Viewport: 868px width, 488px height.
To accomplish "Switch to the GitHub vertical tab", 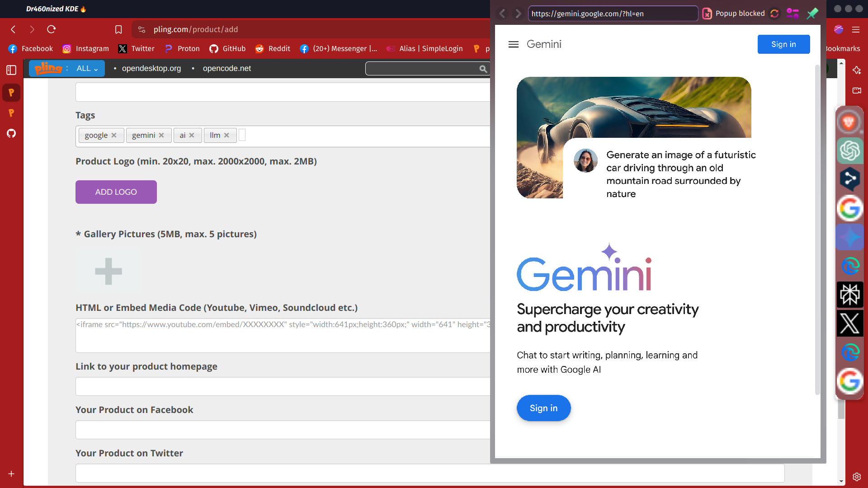I will [11, 133].
